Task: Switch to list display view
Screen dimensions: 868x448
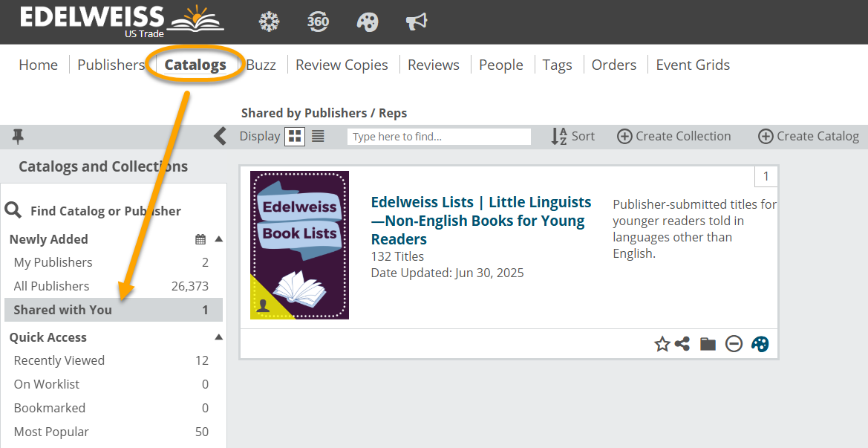Action: (318, 136)
